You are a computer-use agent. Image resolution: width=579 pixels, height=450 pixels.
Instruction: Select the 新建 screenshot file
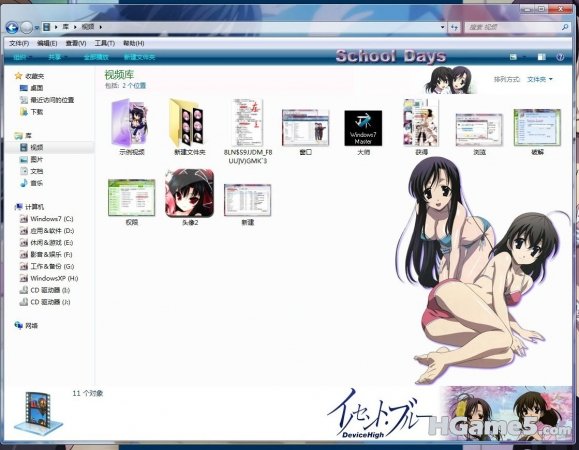247,205
